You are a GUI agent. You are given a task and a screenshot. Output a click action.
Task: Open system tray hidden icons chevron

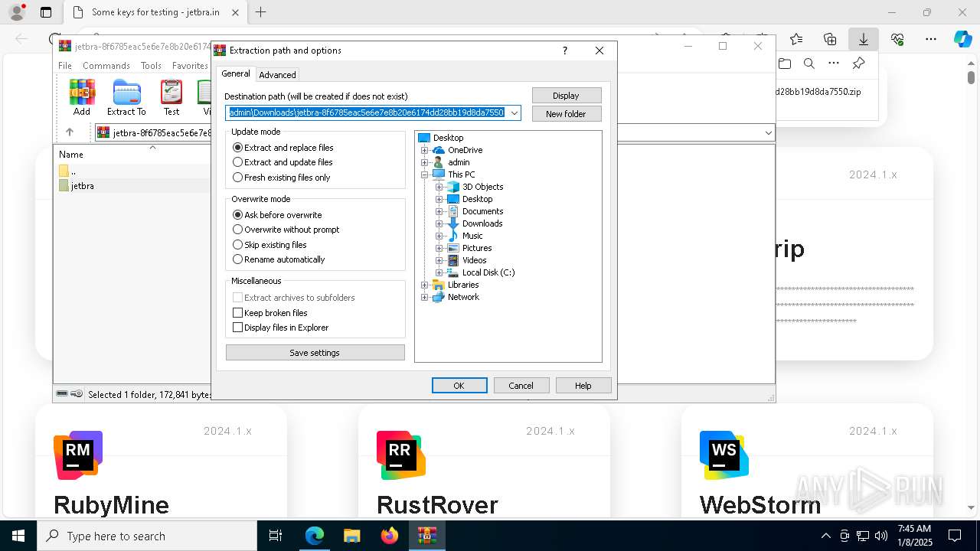click(x=825, y=536)
